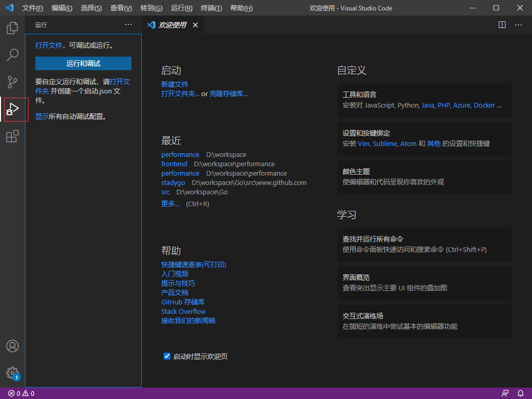The image size is (532, 399).
Task: Open the 编辑(E) menu
Action: (62, 8)
